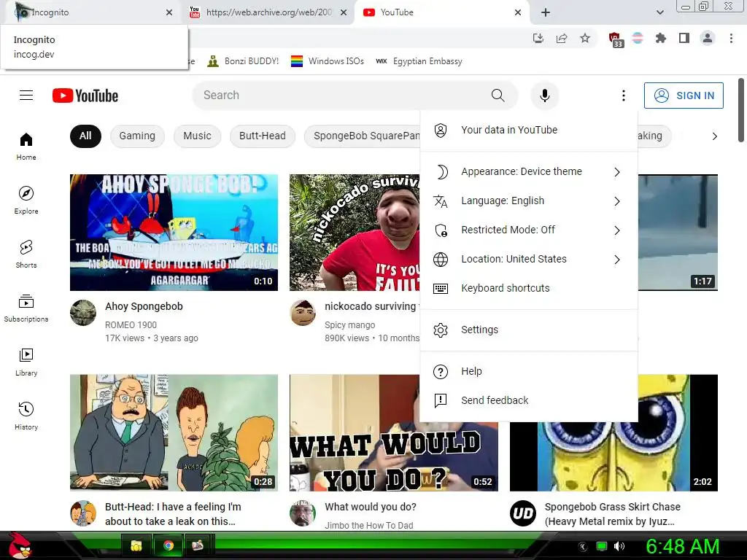This screenshot has width=747, height=560.
Task: Click the install app icon in address bar
Action: coord(538,38)
